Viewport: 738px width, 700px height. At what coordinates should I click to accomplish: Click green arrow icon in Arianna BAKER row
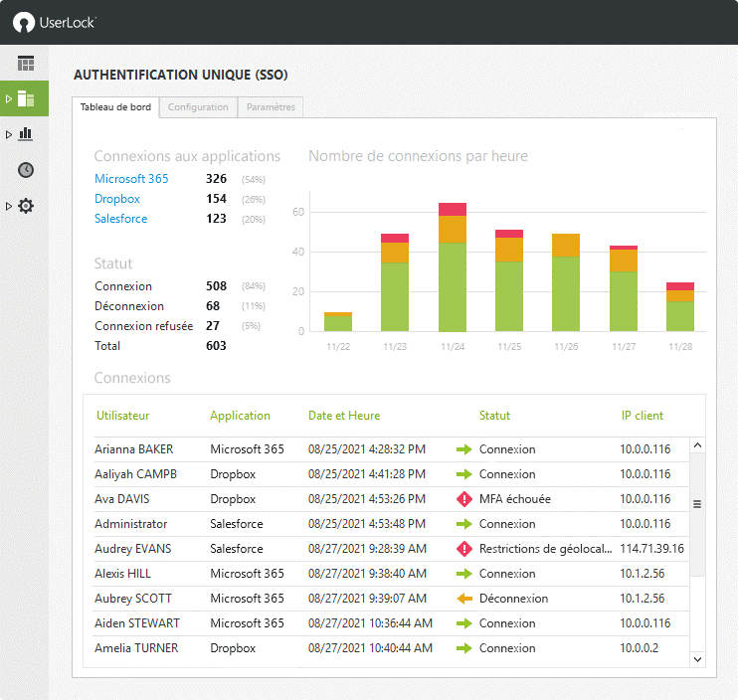[x=464, y=449]
